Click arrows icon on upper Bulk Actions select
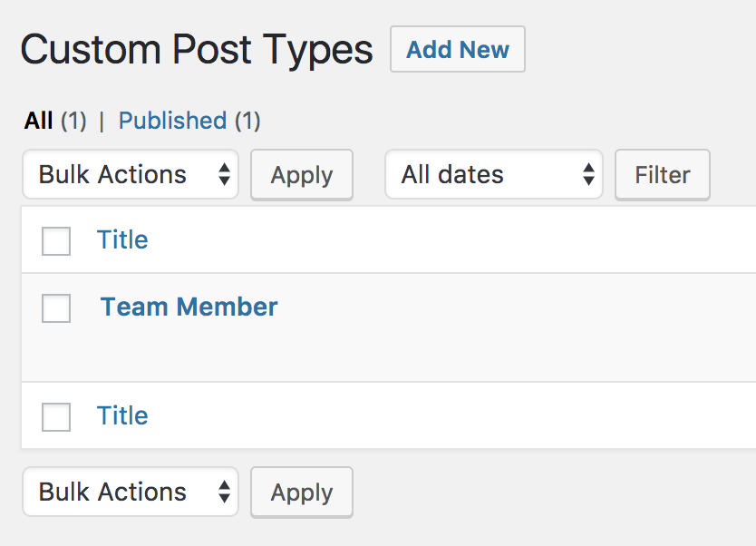 (x=224, y=174)
